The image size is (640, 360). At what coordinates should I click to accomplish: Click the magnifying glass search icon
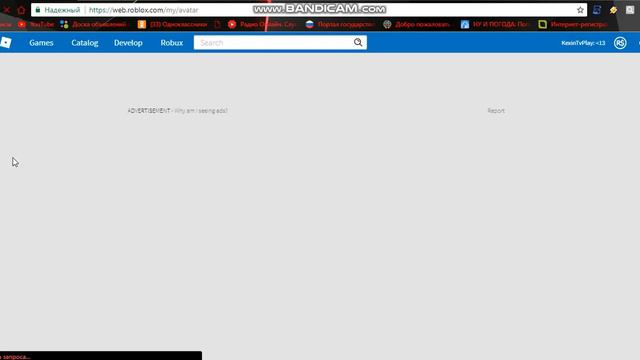tap(358, 42)
